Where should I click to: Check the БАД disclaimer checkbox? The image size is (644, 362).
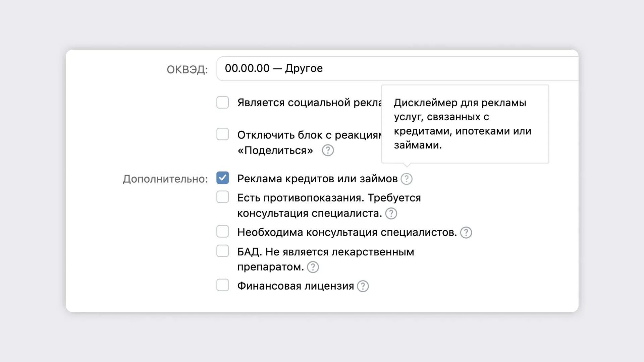[x=223, y=251]
